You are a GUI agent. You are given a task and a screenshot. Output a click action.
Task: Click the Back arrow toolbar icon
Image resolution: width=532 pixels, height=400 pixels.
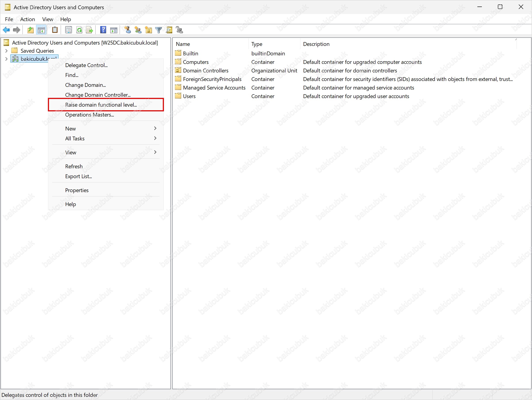pyautogui.click(x=6, y=30)
